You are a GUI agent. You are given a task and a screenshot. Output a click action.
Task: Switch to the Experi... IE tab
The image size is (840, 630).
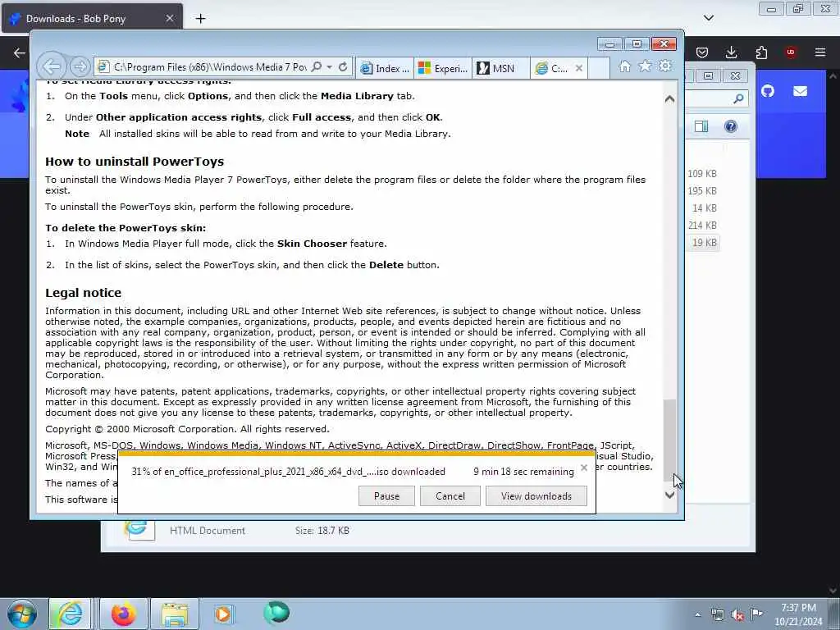click(443, 69)
